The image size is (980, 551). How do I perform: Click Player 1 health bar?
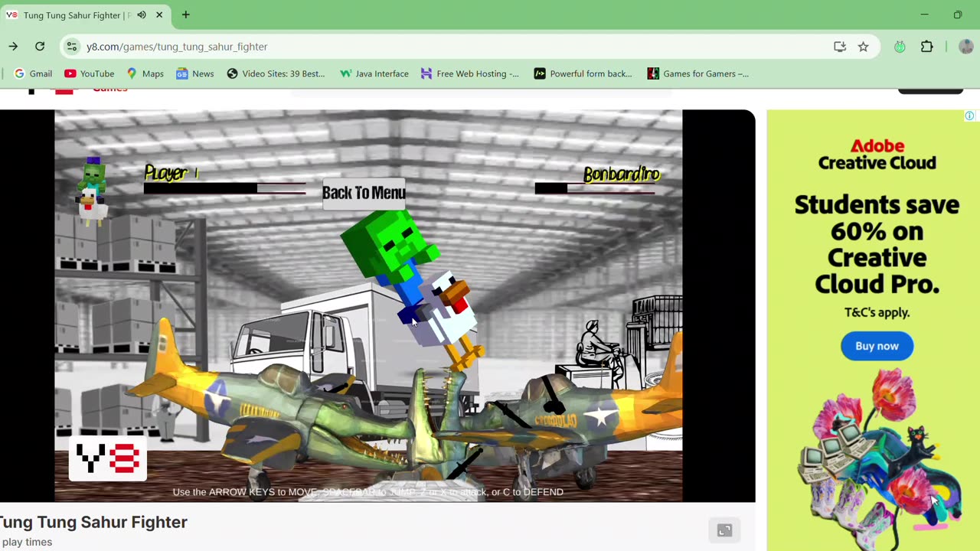point(224,188)
